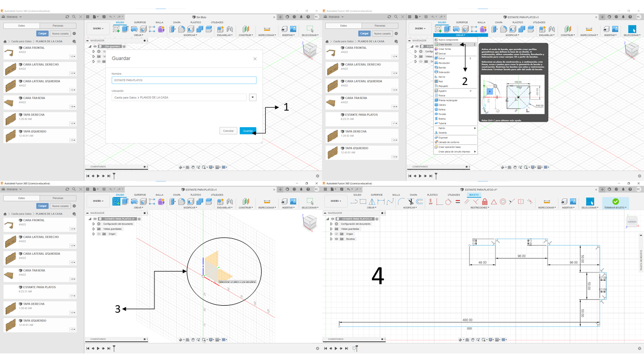
Task: Apply the Parallel constraint icon
Action: [x=466, y=202]
